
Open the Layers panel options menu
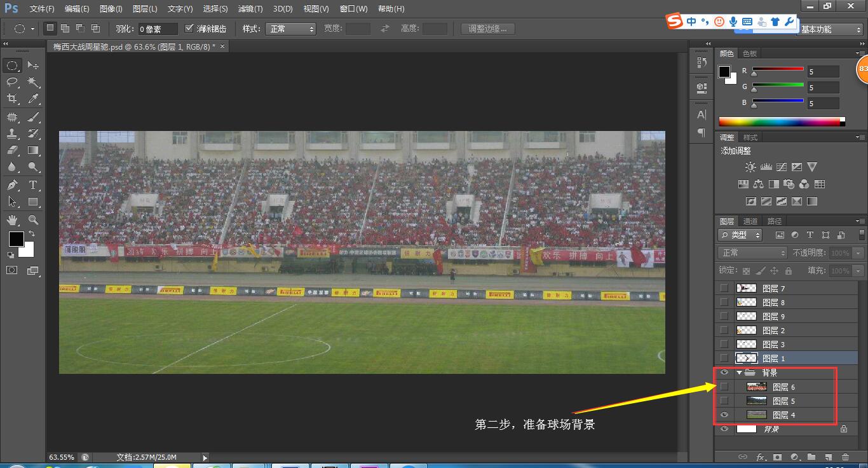click(860, 221)
